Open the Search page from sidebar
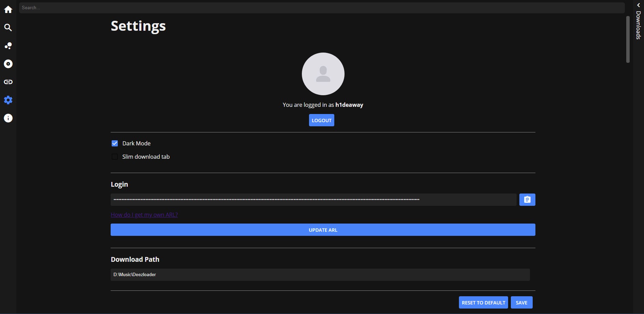644x314 pixels. click(x=8, y=28)
